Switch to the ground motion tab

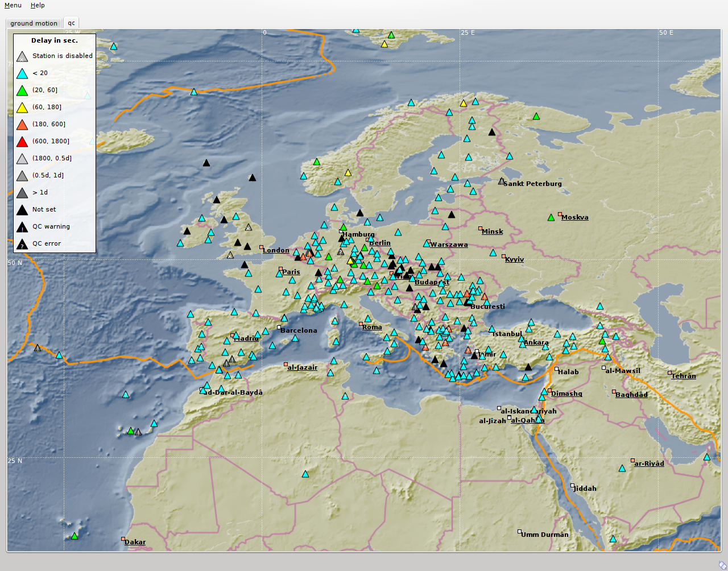[x=34, y=23]
